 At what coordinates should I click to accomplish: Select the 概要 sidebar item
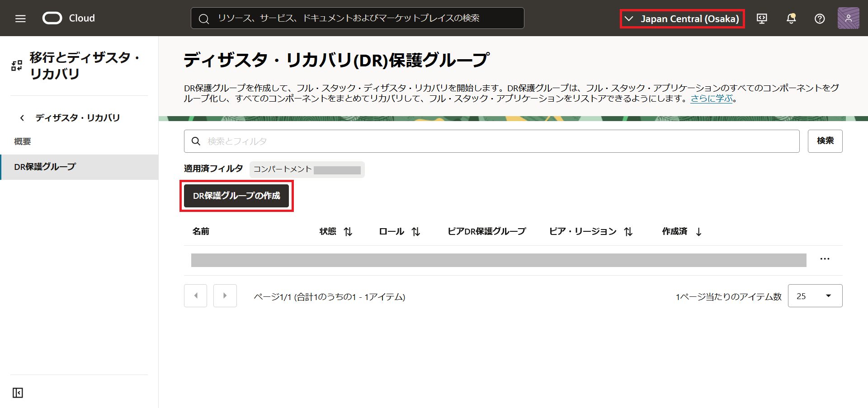(x=23, y=141)
